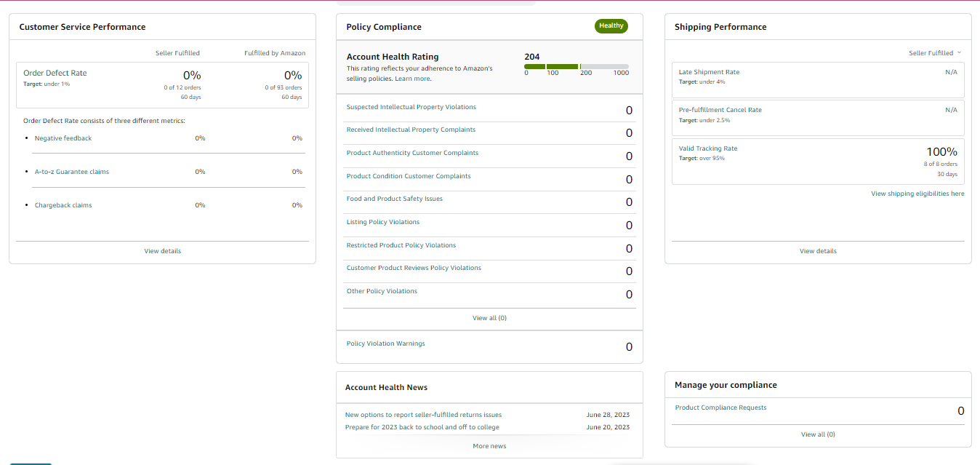The image size is (980, 465).
Task: Click the Healthy status badge
Action: coord(611,26)
